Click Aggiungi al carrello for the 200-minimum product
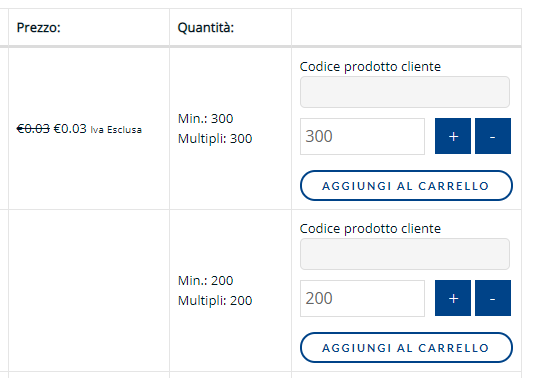This screenshot has width=533, height=378. pyautogui.click(x=406, y=347)
